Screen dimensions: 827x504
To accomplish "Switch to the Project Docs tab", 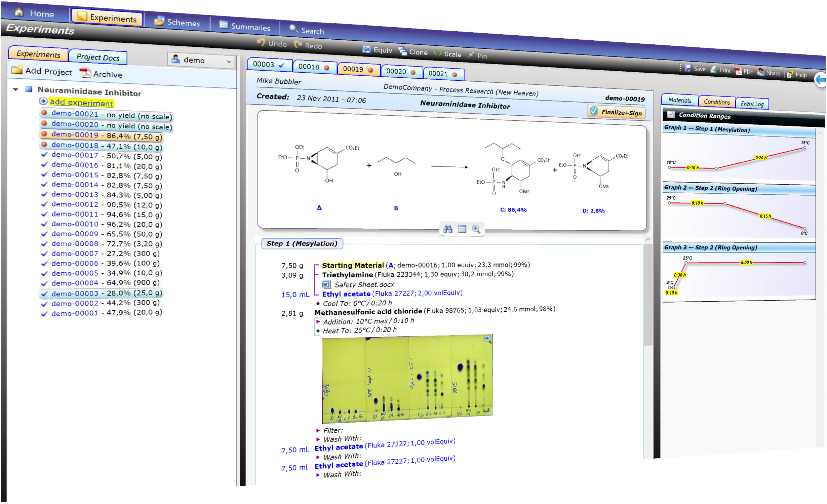I will point(98,57).
